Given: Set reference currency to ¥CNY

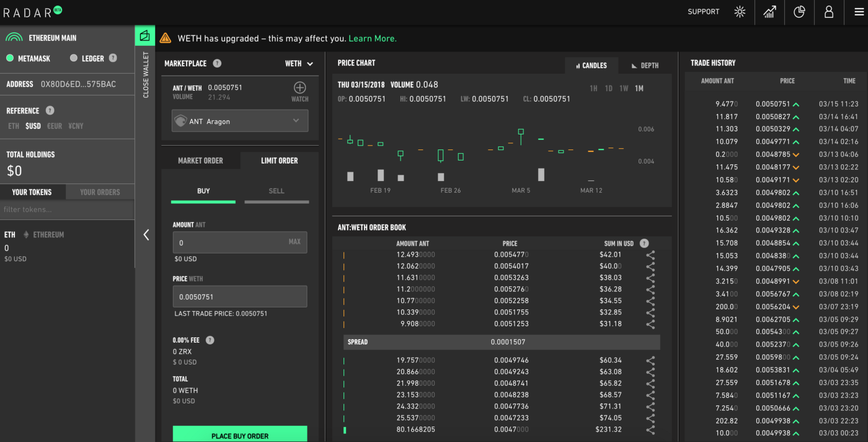Looking at the screenshot, I should click(x=76, y=126).
